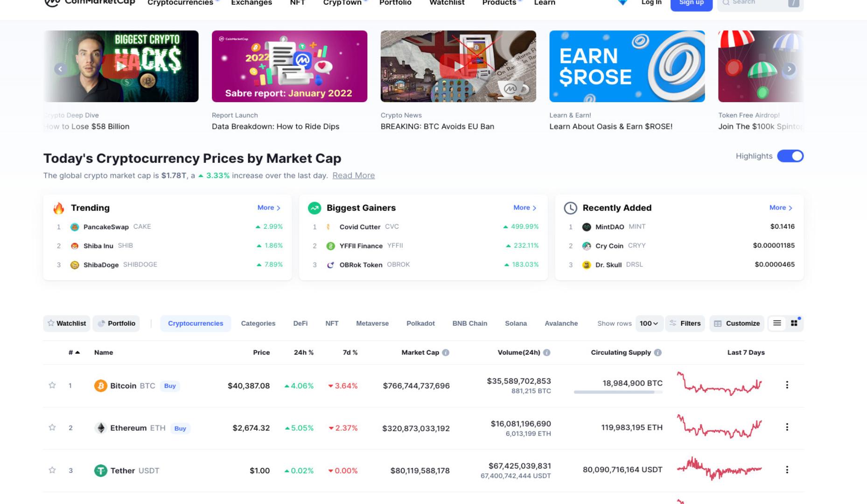Expand the Cryptocurrencies nav menu

[180, 3]
